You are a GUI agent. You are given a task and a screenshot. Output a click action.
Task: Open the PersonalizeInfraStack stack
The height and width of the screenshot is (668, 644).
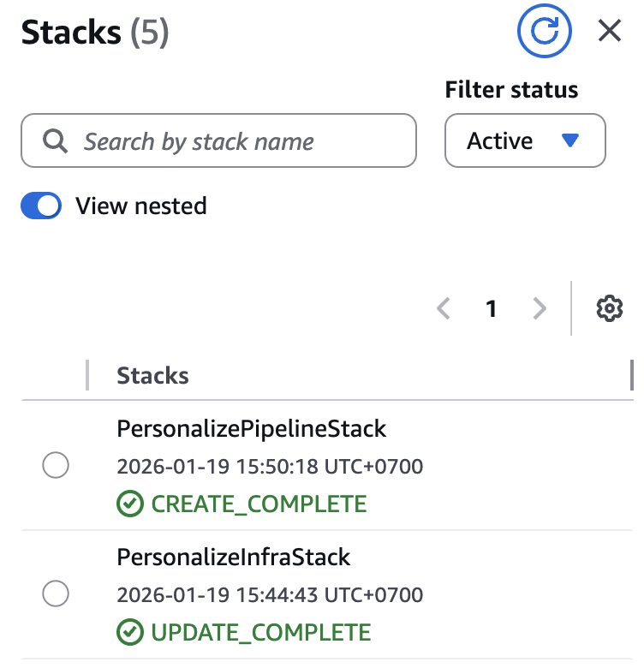click(234, 557)
